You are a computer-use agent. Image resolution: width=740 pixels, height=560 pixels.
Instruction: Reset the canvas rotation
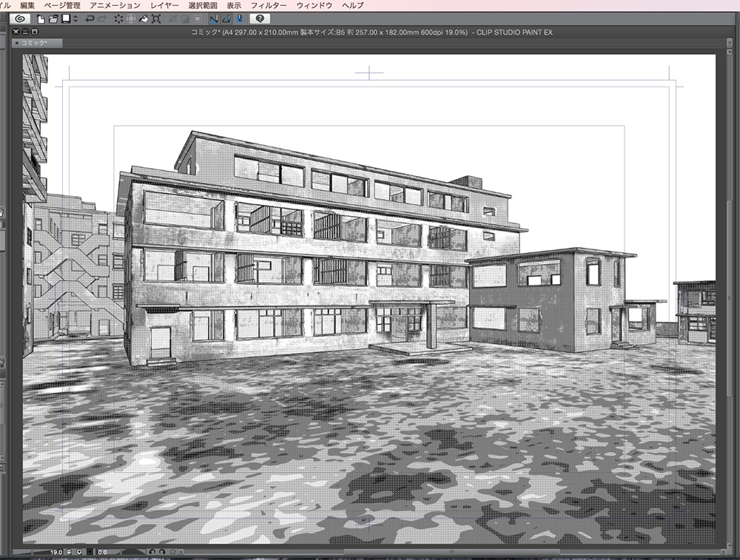coord(172,552)
